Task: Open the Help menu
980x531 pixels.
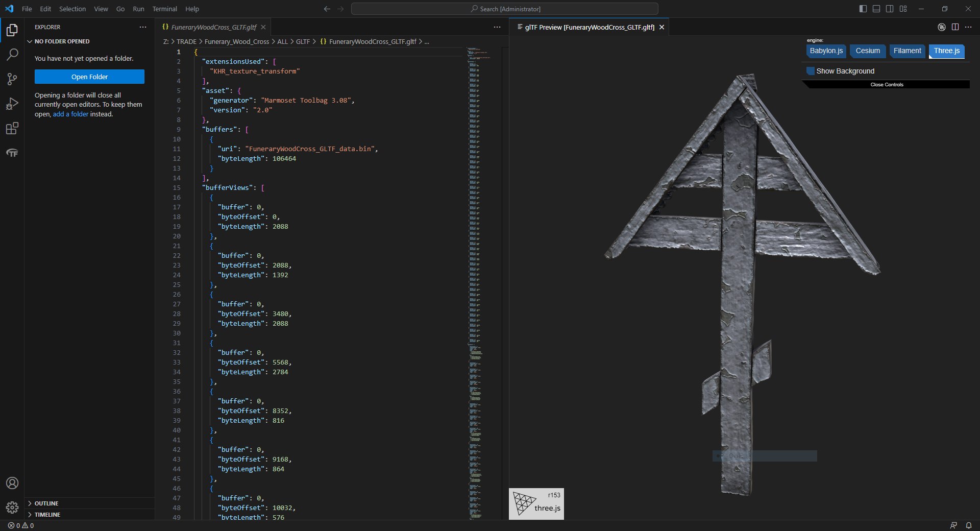Action: 192,9
